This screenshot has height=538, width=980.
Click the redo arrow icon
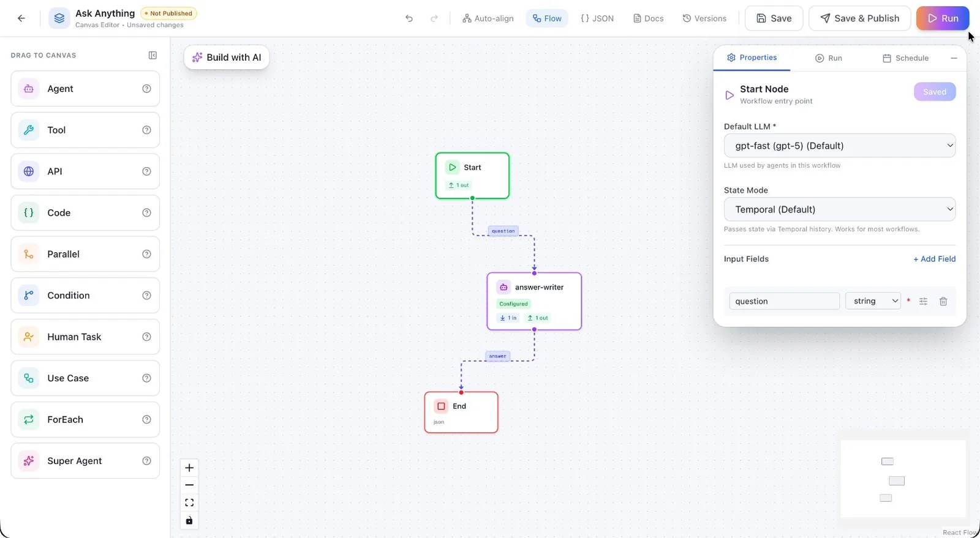(x=434, y=18)
